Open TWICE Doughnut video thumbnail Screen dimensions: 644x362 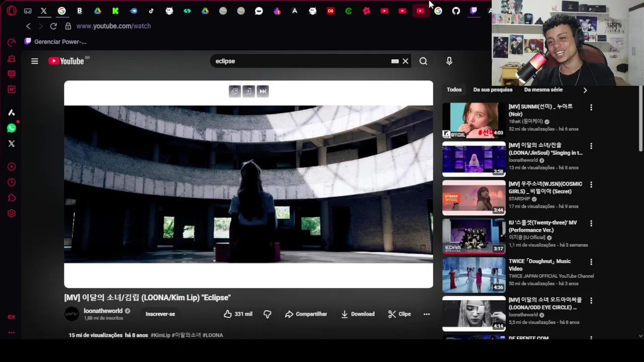click(x=474, y=275)
